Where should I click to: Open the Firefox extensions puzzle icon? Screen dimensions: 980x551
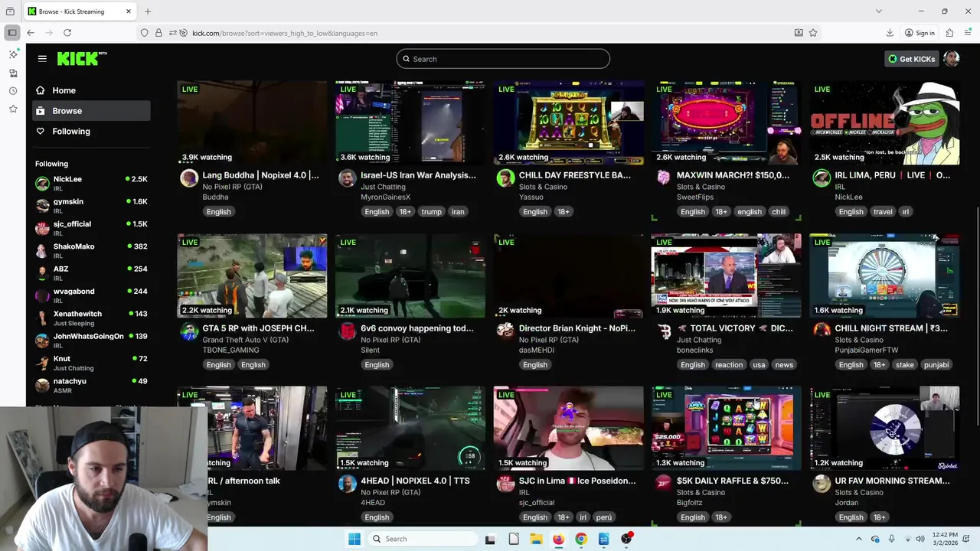click(x=949, y=33)
